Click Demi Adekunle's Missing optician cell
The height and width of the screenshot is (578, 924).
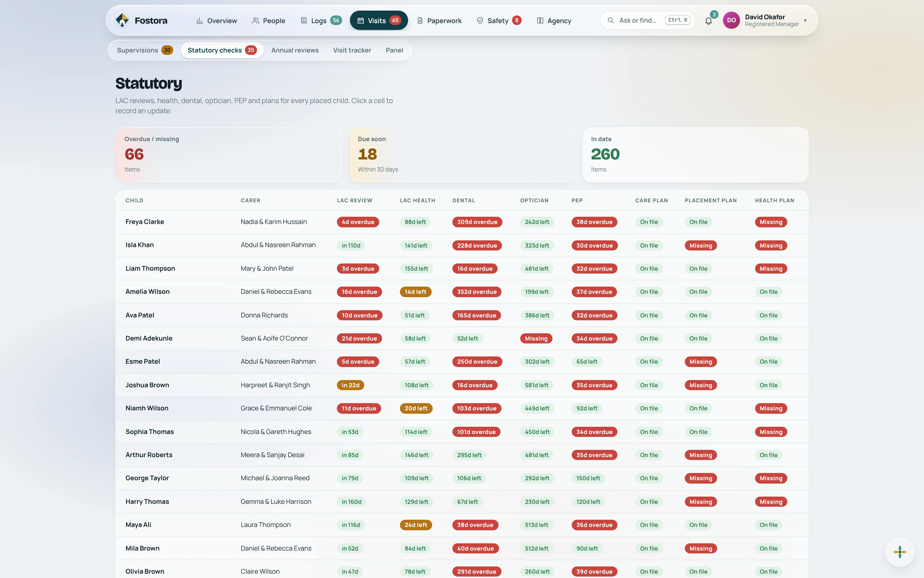(x=536, y=338)
